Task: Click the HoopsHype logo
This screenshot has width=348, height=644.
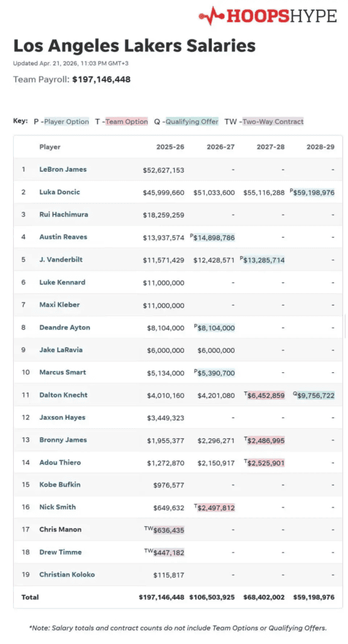Action: tap(268, 16)
